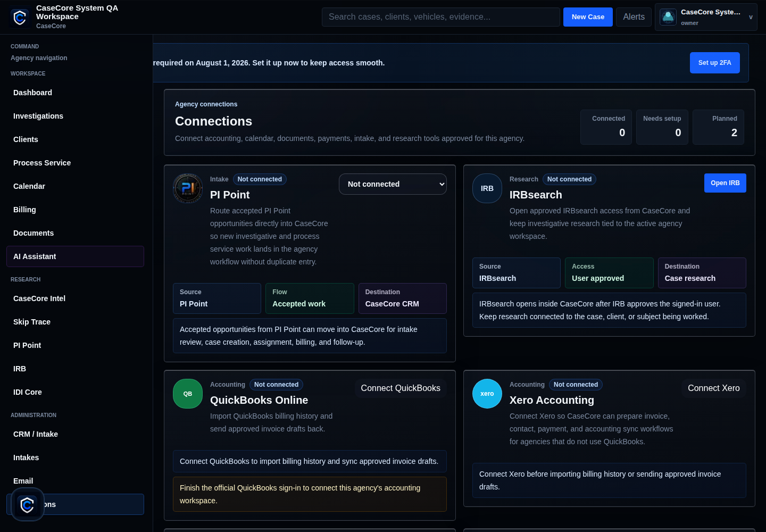Click IRBsearch's Not connected badge
766x532 pixels.
click(569, 179)
